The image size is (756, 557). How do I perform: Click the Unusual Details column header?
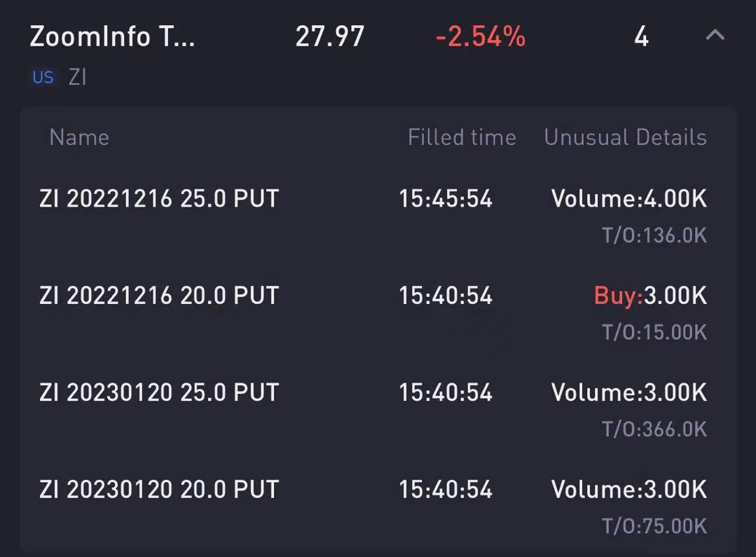[x=625, y=137]
